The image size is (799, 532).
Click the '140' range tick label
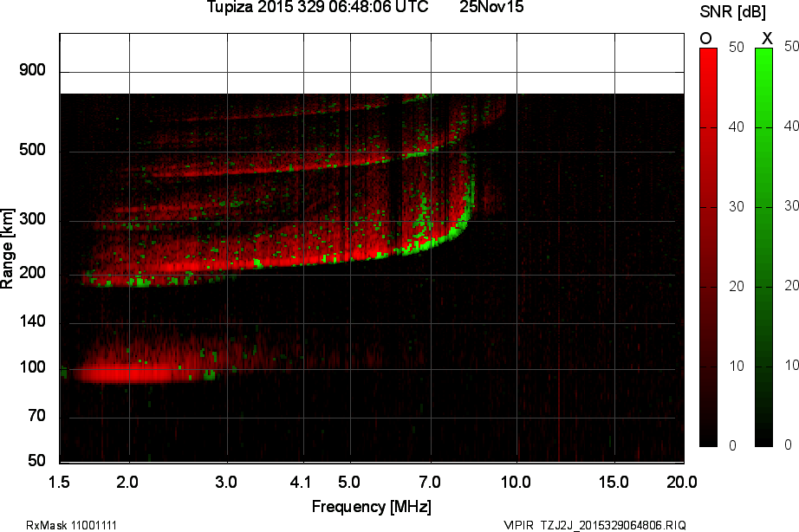click(32, 321)
